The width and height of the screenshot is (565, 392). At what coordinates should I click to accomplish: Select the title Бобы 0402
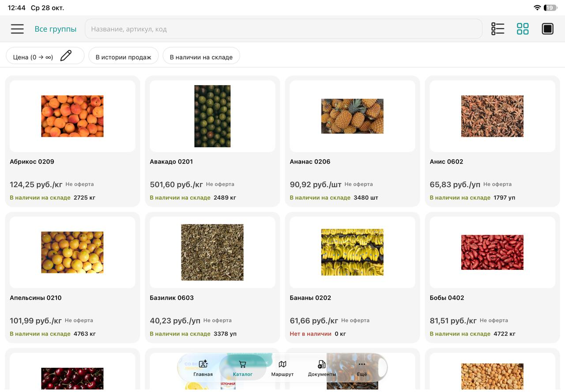click(447, 298)
